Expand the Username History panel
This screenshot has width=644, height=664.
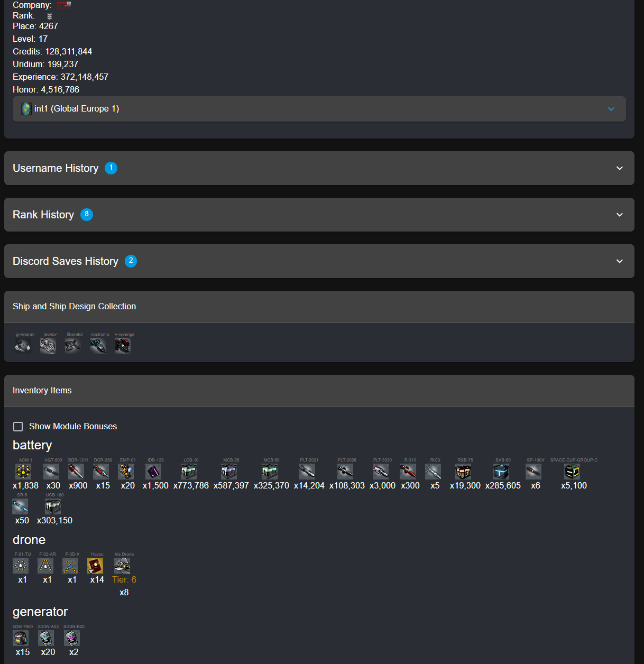[319, 168]
